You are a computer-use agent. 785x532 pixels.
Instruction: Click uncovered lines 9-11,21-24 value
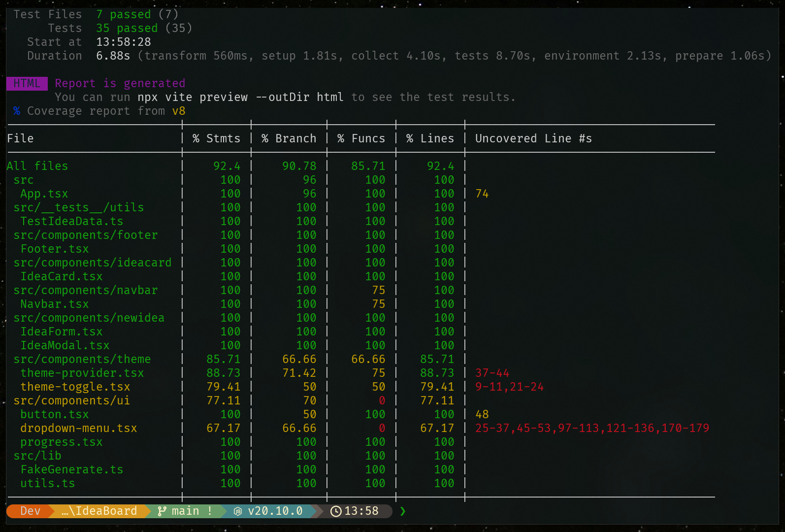pos(509,387)
